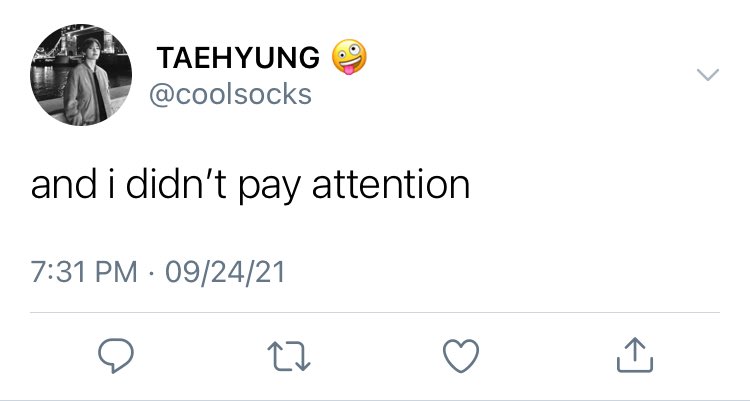750x401 pixels.
Task: Open the share sheet via upload arrow icon
Action: coord(635,355)
